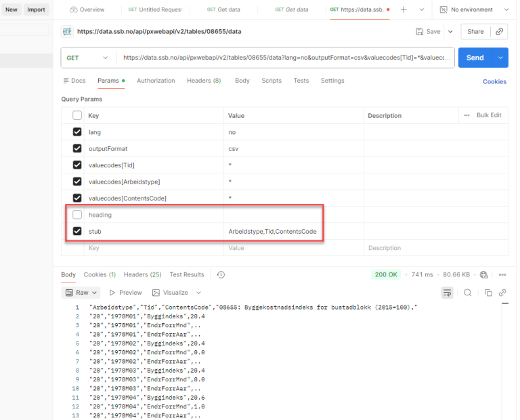The height and width of the screenshot is (420, 520).
Task: Click the response link icon
Action: 502,293
